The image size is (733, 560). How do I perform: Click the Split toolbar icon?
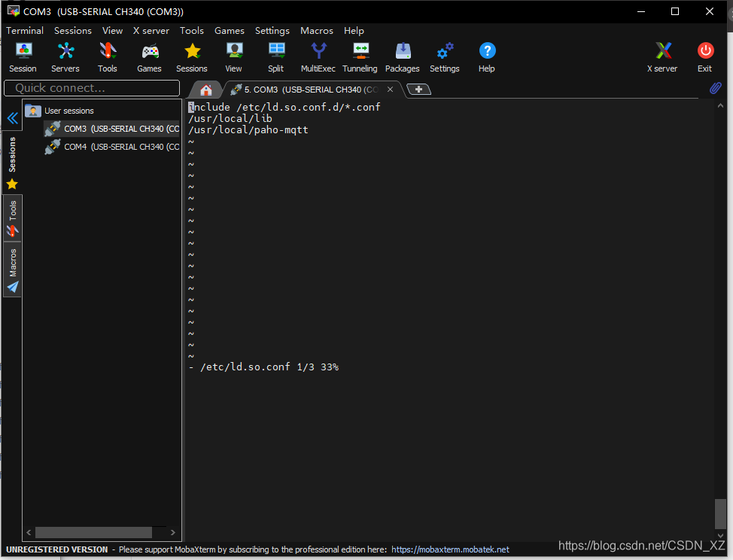[275, 57]
